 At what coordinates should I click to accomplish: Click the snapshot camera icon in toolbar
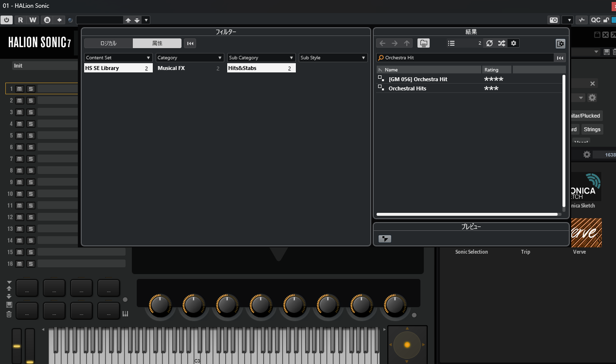point(553,20)
